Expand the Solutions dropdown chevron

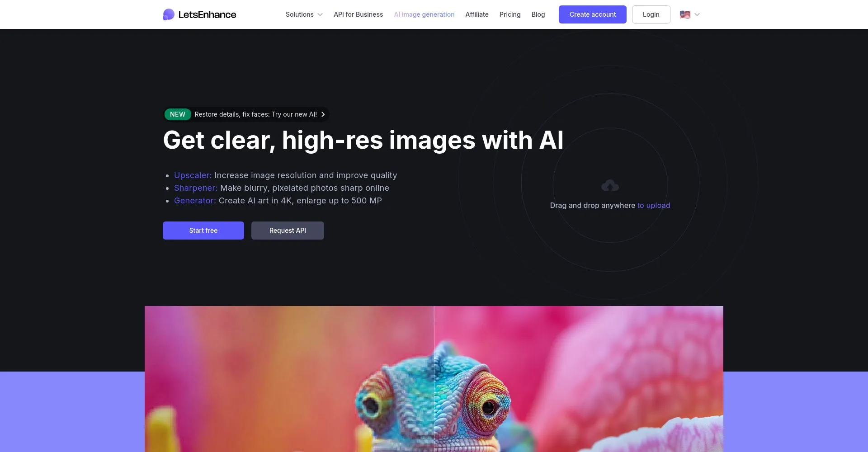coord(320,14)
